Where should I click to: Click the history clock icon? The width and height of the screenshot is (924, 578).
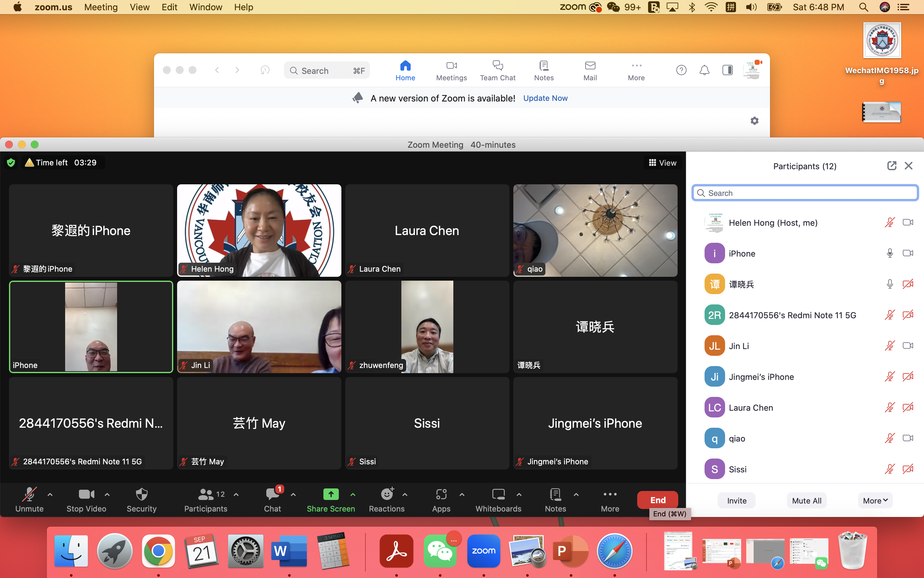click(265, 70)
